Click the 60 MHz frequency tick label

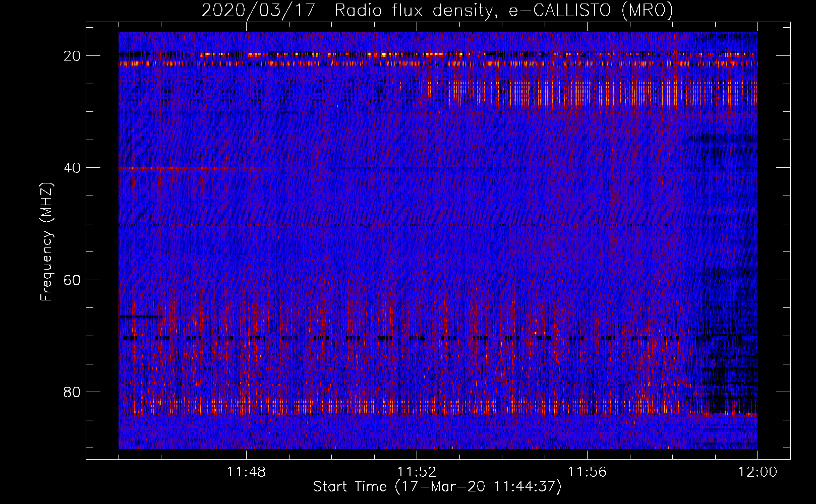click(x=72, y=280)
